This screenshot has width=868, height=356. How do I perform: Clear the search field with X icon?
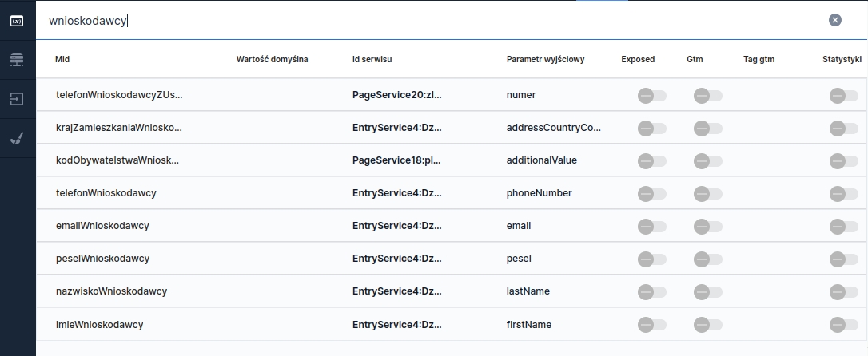tap(834, 20)
